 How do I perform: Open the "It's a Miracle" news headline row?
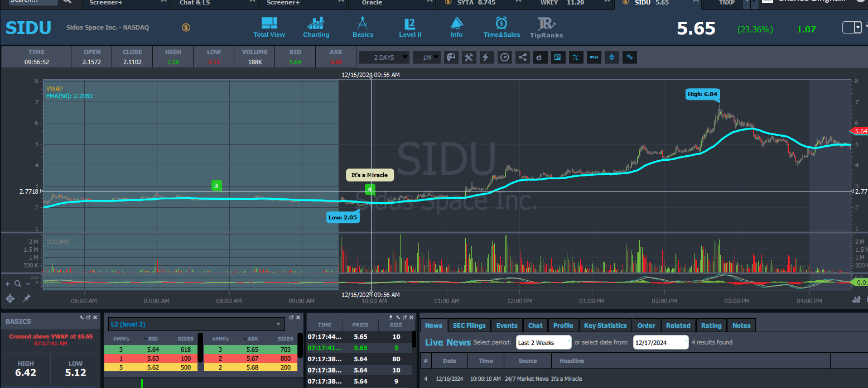[644, 379]
